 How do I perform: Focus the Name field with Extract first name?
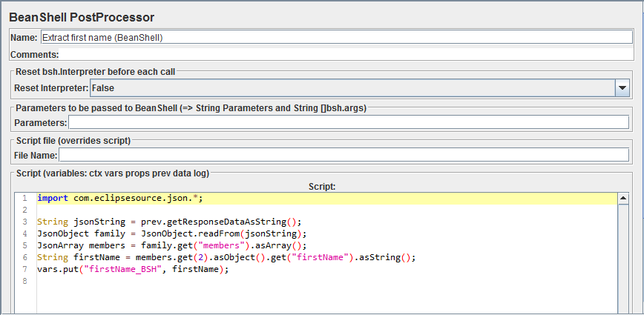(337, 37)
